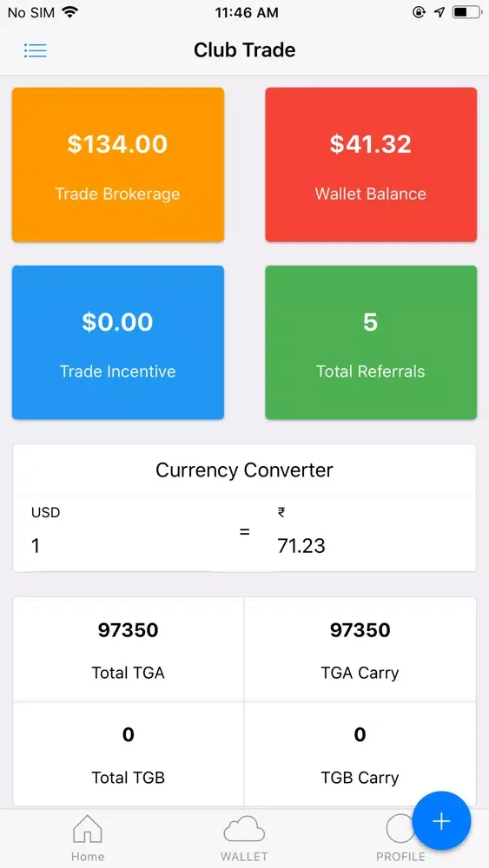Tap the rotation lock status icon
The image size is (489, 868).
click(420, 12)
